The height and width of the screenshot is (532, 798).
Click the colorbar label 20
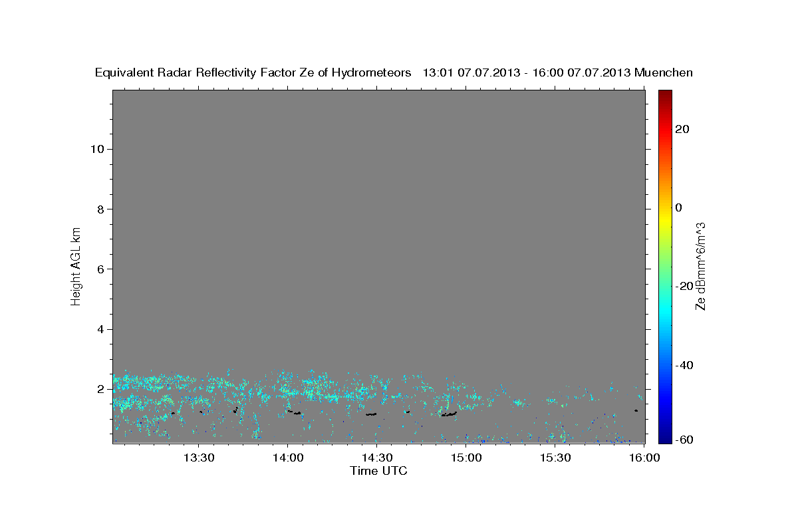coord(681,129)
